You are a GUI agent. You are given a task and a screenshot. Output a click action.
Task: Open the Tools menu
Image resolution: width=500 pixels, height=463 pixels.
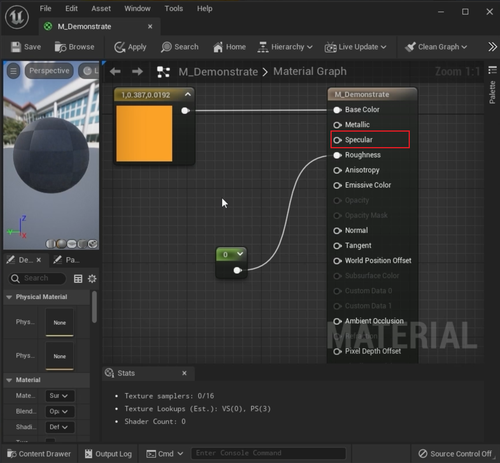174,8
